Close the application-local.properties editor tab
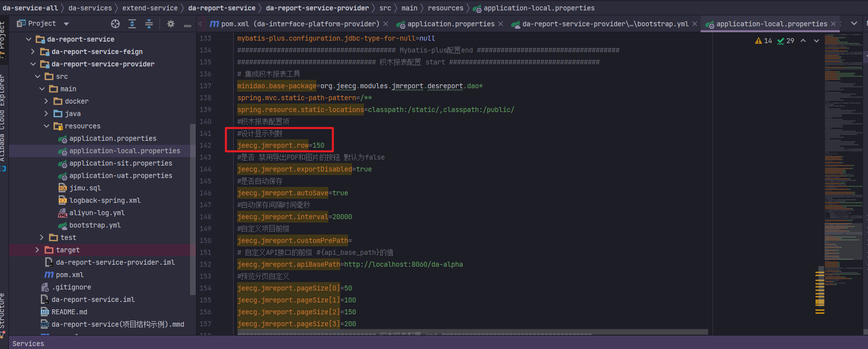 pos(833,24)
